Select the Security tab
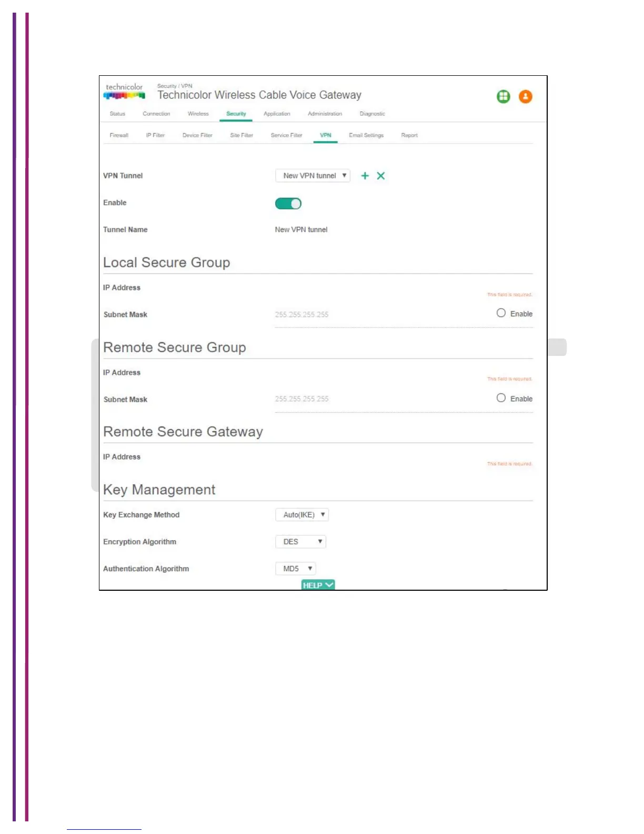The height and width of the screenshot is (834, 644). tap(236, 114)
